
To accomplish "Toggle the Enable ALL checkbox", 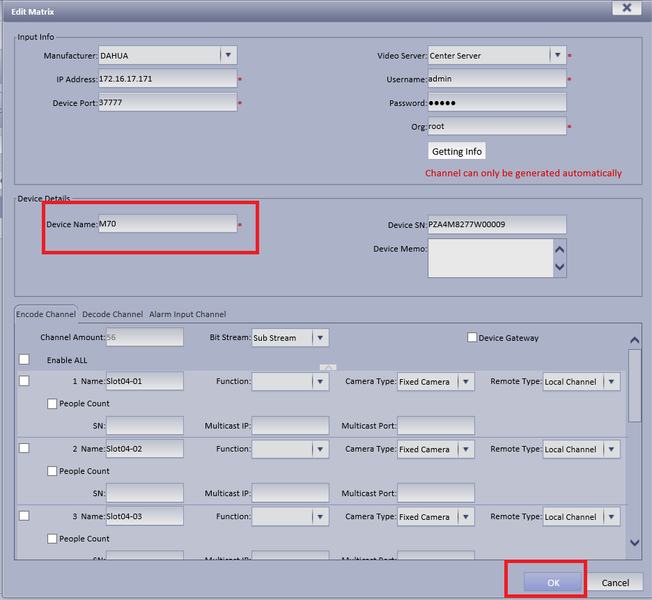I will tap(24, 359).
